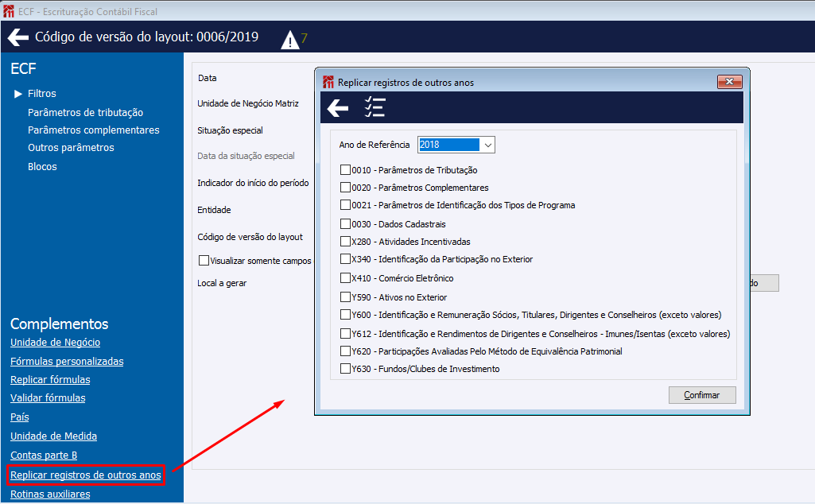This screenshot has width=815, height=504.
Task: Select Y600 - Identificação e Remuneração Sócios checkbox
Action: 345,315
